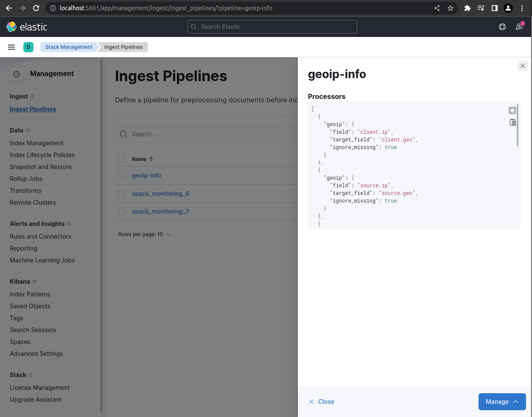Open Advanced Settings
The height and width of the screenshot is (417, 532).
[36, 354]
